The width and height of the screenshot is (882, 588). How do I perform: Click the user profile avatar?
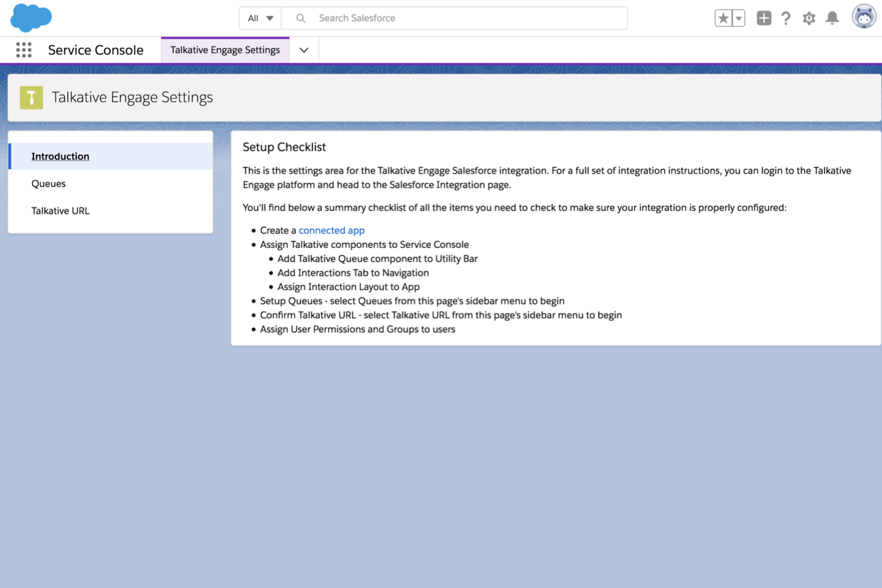[x=863, y=17]
